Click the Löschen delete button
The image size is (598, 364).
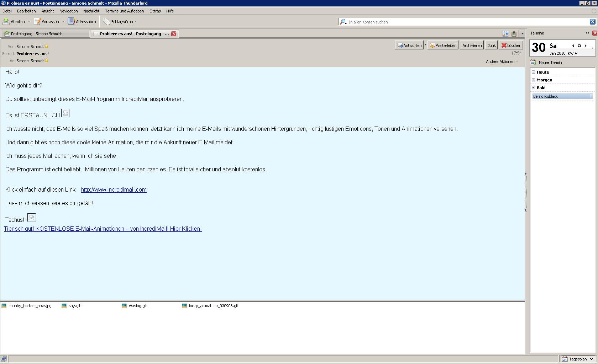click(511, 45)
